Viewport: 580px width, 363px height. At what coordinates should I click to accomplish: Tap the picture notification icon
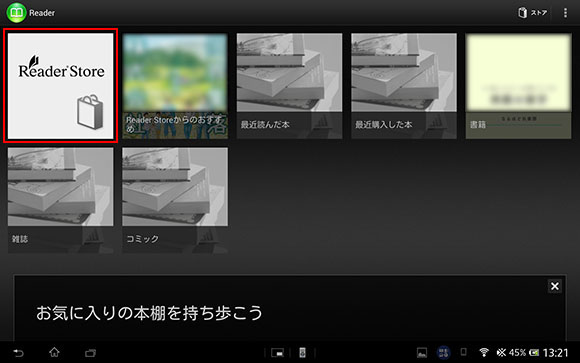click(422, 353)
